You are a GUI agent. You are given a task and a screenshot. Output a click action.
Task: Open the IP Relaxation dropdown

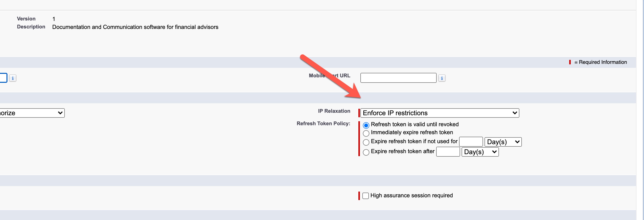(x=440, y=113)
